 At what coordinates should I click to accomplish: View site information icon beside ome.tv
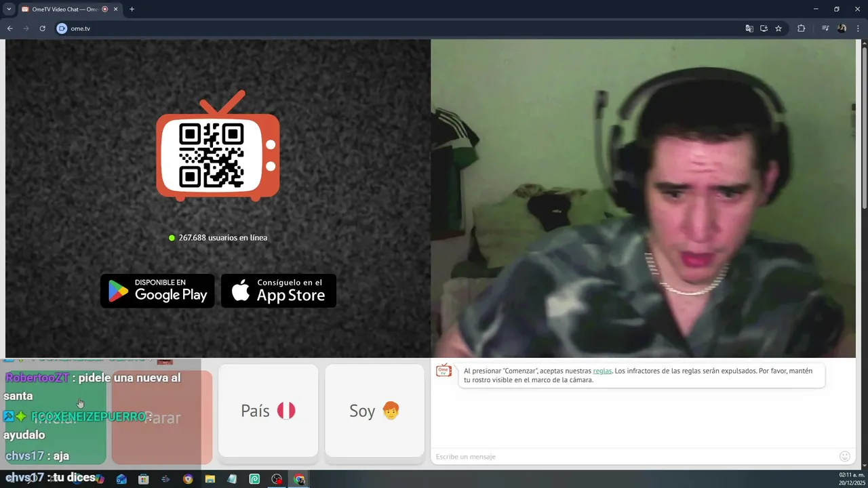click(x=62, y=28)
